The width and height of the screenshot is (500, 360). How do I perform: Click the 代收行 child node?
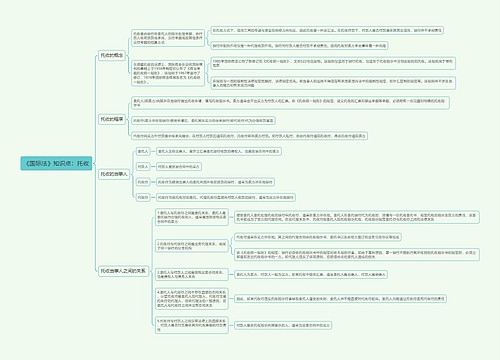(x=143, y=197)
